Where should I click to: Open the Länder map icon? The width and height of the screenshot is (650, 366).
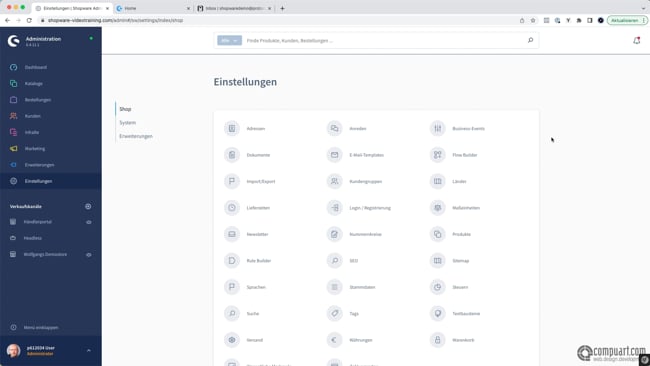pyautogui.click(x=437, y=181)
